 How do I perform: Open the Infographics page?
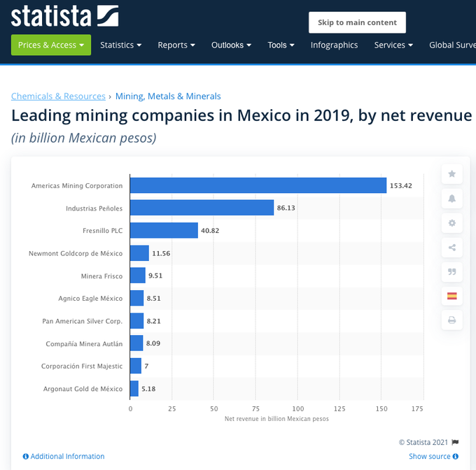tap(334, 45)
